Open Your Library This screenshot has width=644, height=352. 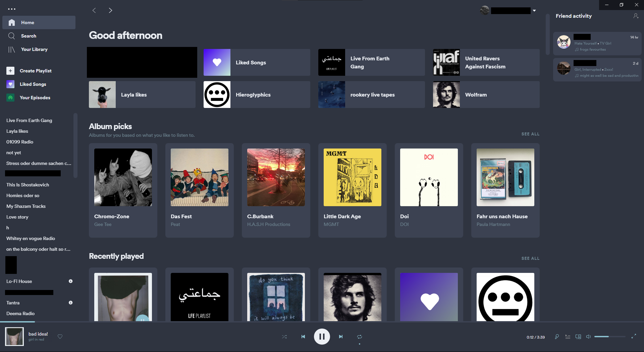[x=39, y=49]
